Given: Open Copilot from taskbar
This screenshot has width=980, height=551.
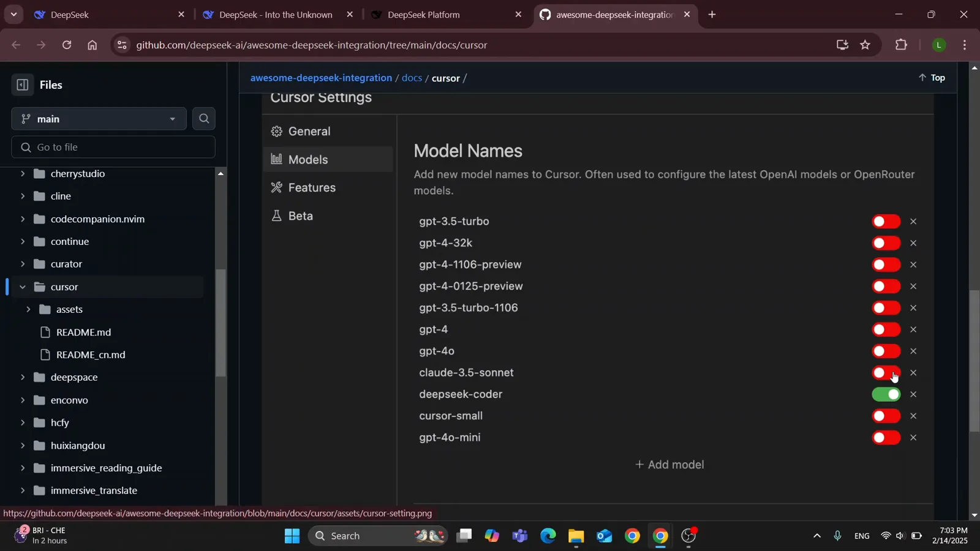Looking at the screenshot, I should coord(492,536).
